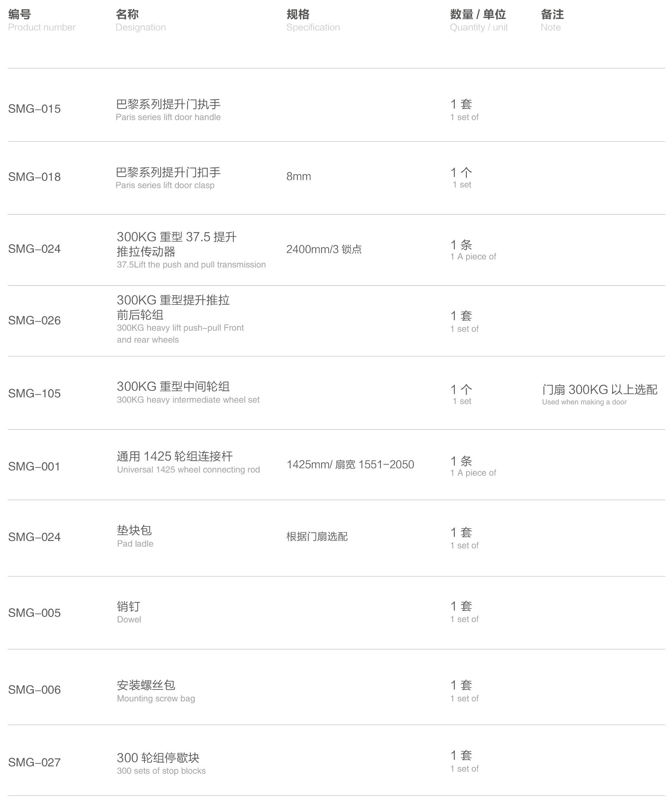Screen dimensions: 672x799
Task: Select product number SMG-018
Action: pyautogui.click(x=34, y=177)
